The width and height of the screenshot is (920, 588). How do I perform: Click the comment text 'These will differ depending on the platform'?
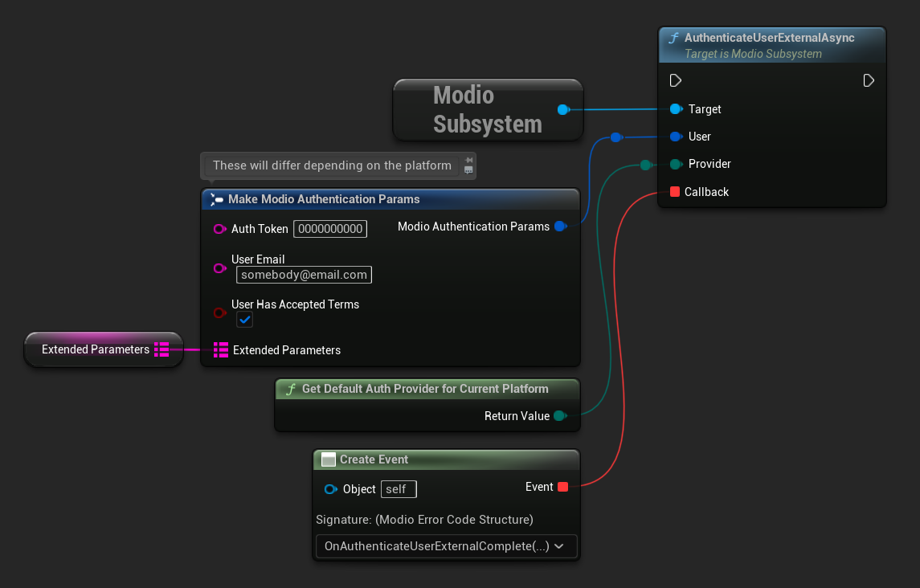pyautogui.click(x=332, y=165)
